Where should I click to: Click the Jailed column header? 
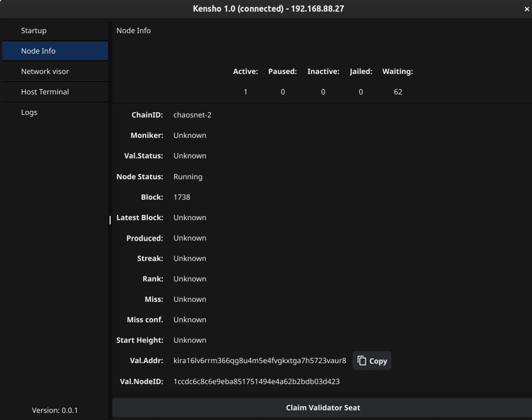point(361,71)
